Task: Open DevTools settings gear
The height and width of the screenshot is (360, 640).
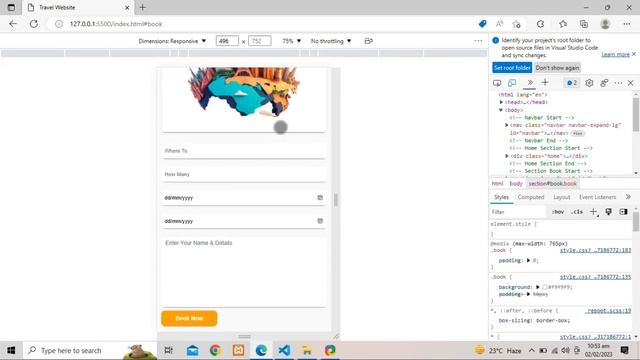Action: click(x=589, y=83)
